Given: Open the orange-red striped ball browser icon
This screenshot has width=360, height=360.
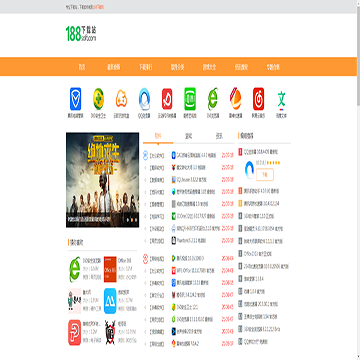Looking at the screenshot, I should click(x=235, y=99).
